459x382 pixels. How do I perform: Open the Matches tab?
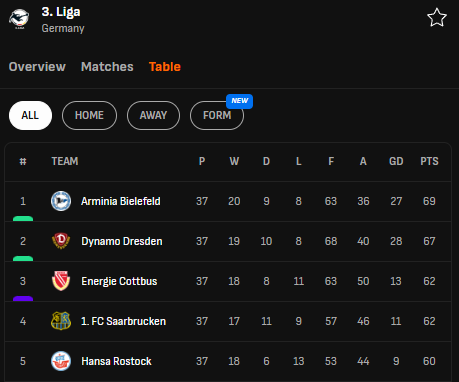point(107,67)
